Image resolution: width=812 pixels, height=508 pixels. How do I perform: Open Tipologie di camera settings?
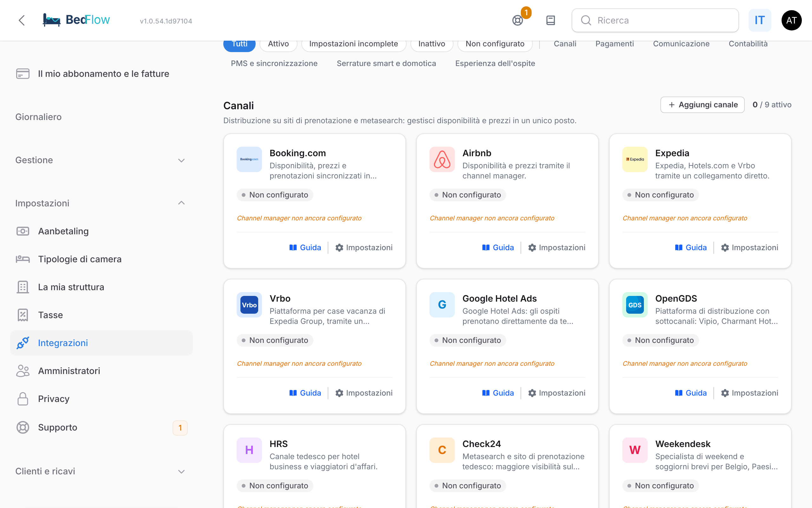pos(101,259)
